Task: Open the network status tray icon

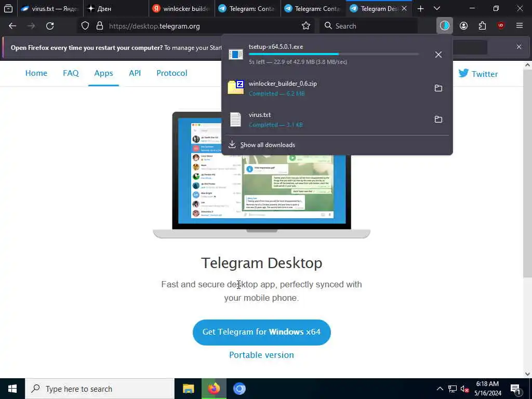Action: coord(453,389)
